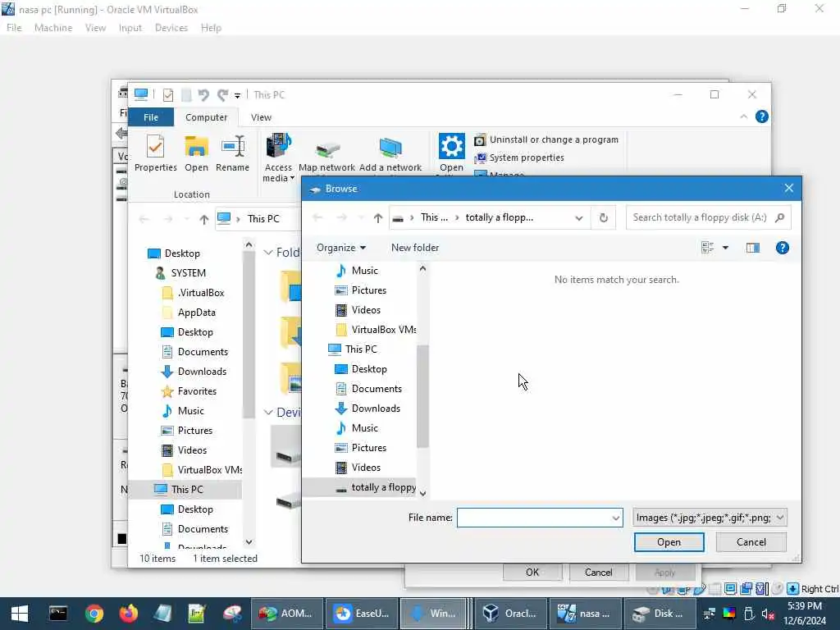Click Cancel in the Browse dialog
Image resolution: width=840 pixels, height=630 pixels.
(x=751, y=542)
